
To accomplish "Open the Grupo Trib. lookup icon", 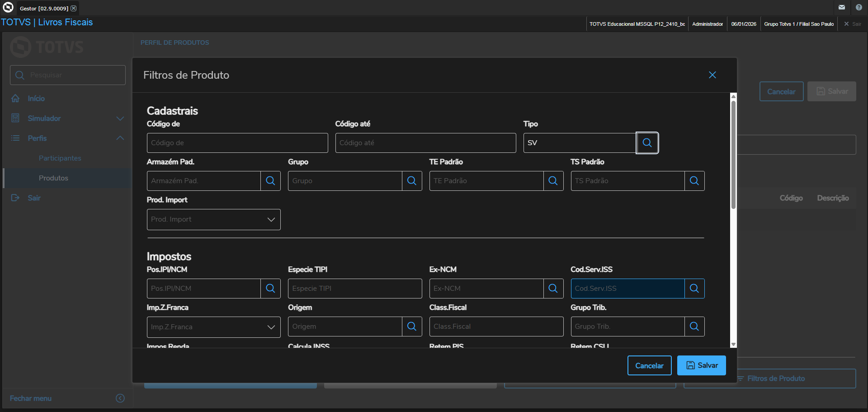I will [694, 327].
